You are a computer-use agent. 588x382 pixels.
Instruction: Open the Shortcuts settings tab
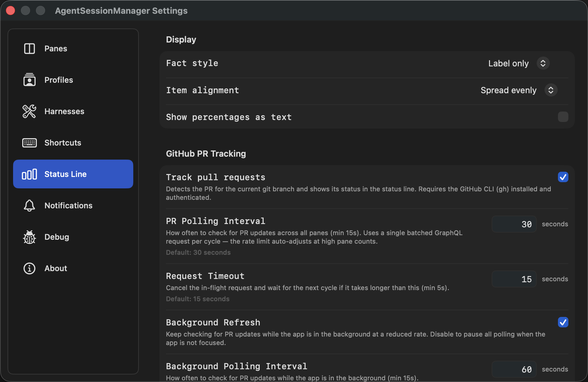(x=73, y=143)
